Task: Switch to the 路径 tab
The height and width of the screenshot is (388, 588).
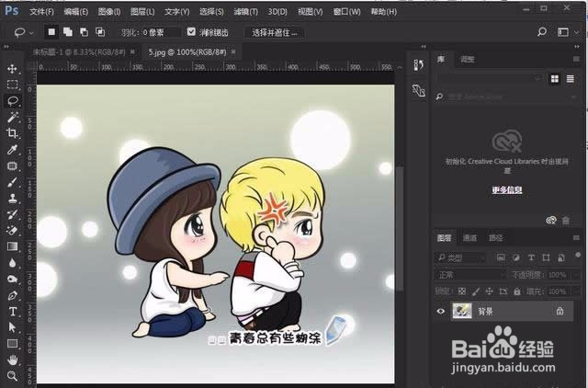Action: click(495, 238)
